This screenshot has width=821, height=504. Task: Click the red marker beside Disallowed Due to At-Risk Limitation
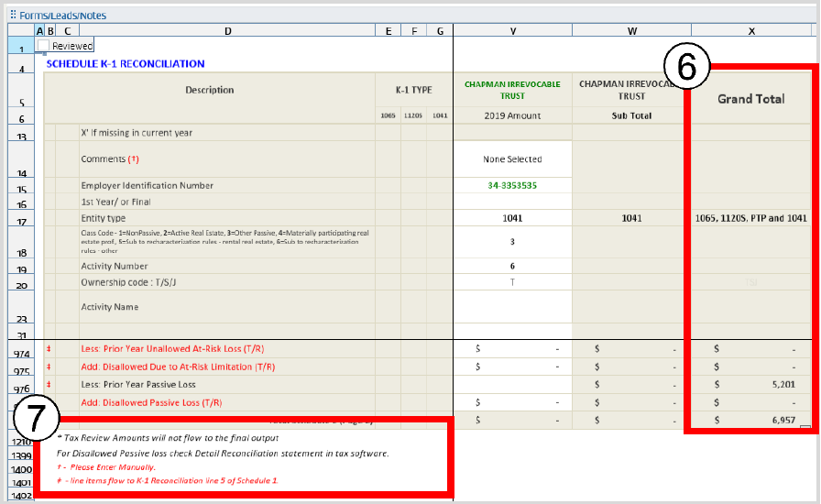tap(49, 367)
